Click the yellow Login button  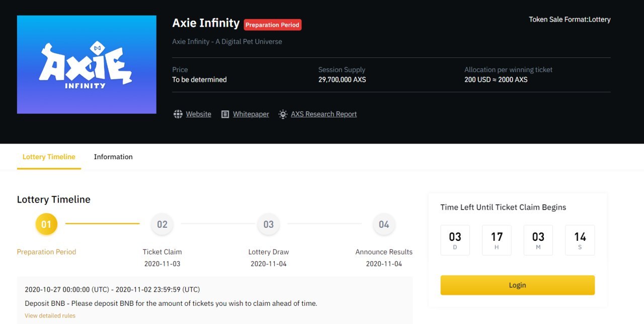pos(517,285)
